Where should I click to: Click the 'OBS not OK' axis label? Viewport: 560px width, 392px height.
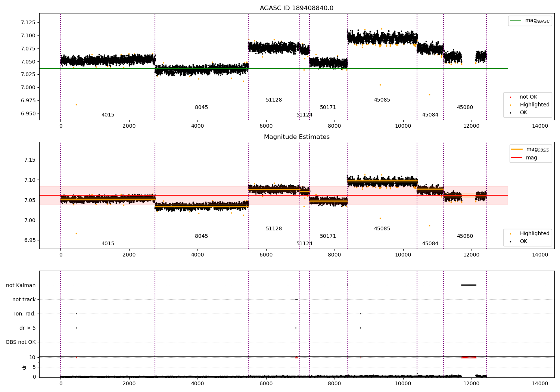pos(21,342)
